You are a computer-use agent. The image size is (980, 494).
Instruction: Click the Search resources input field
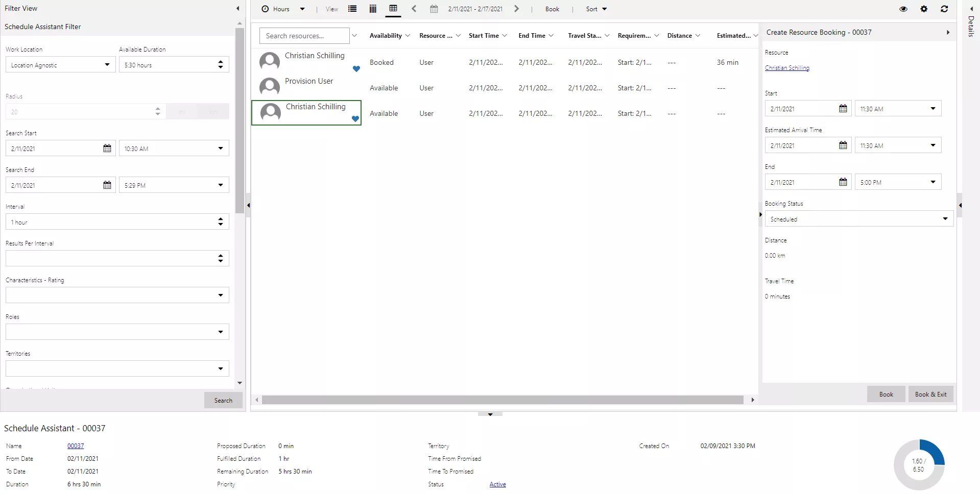coord(304,36)
